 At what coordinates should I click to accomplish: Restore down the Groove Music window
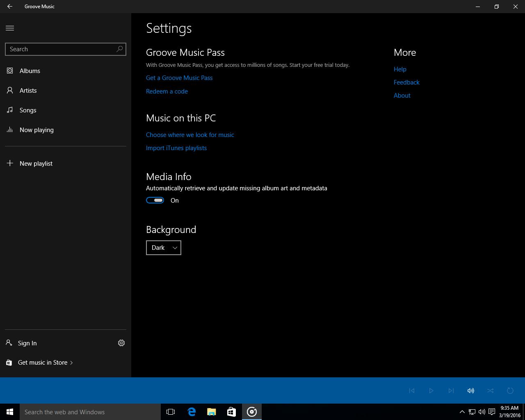497,7
